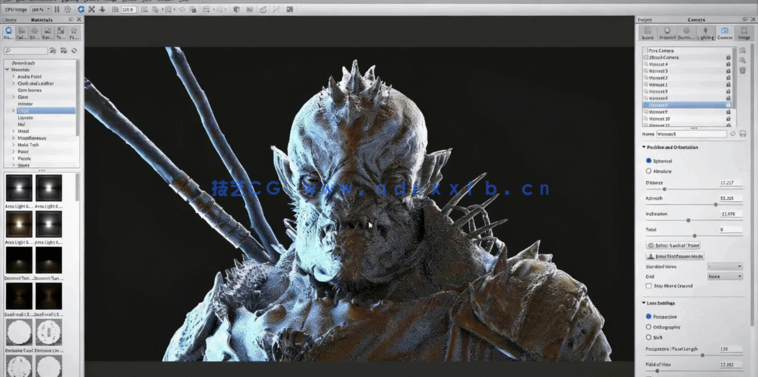Close the Library panel
The image size is (758, 377).
(79, 19)
